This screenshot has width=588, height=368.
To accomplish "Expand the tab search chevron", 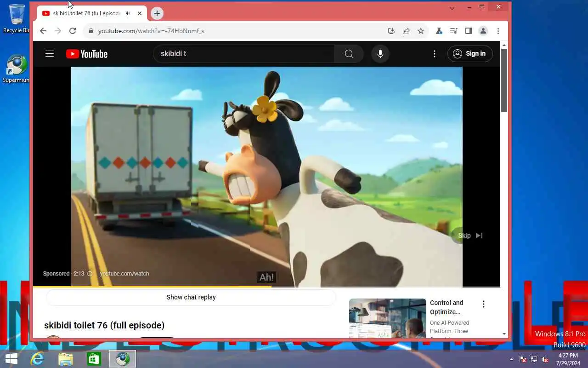I will tap(452, 8).
